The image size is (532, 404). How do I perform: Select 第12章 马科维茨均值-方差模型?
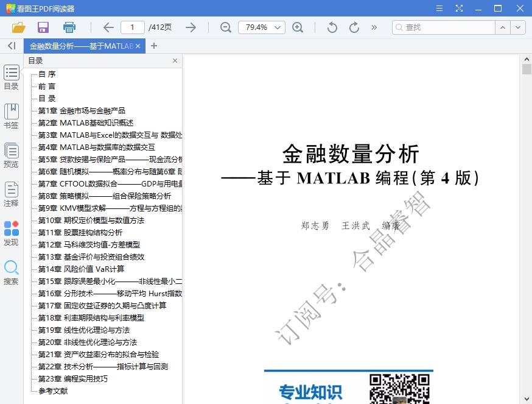coord(89,244)
